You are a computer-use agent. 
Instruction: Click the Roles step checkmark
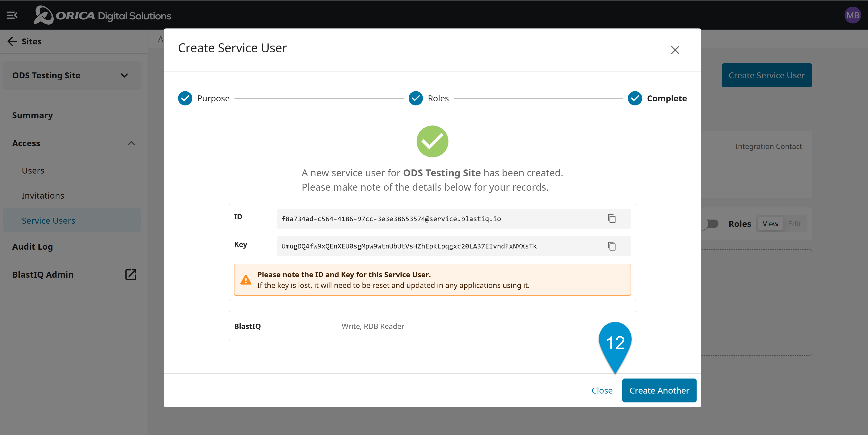[x=415, y=98]
